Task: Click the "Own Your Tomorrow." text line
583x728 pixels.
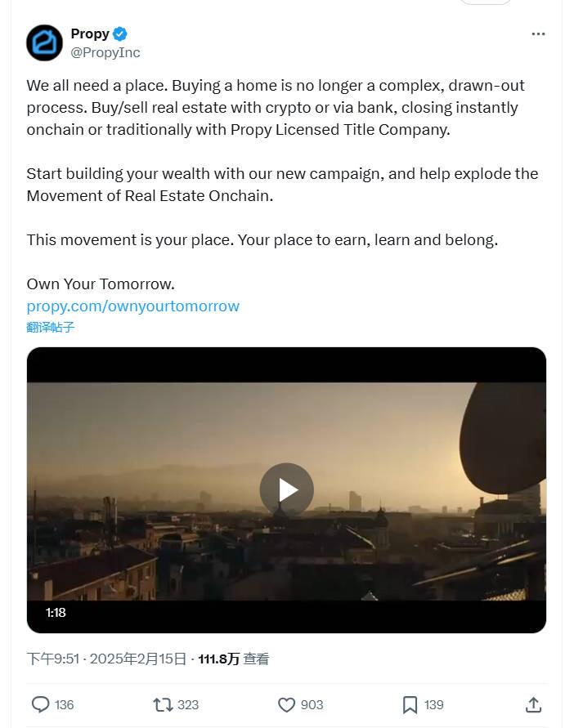Action: (101, 284)
